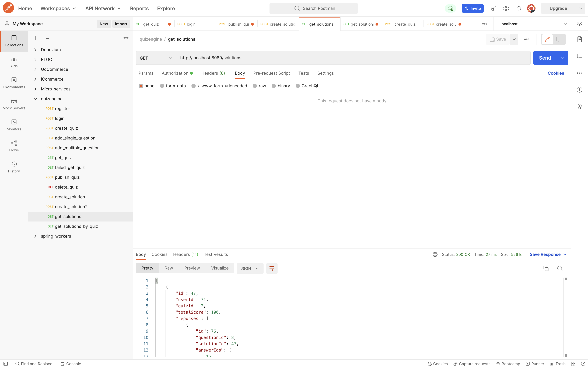Copy response body icon

tap(546, 268)
